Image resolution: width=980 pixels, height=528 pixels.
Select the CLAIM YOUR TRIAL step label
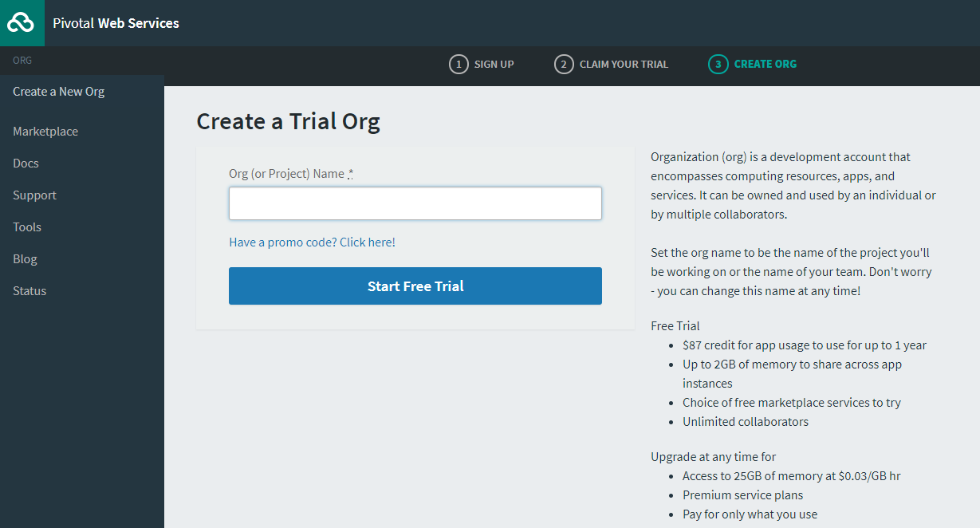click(x=624, y=64)
